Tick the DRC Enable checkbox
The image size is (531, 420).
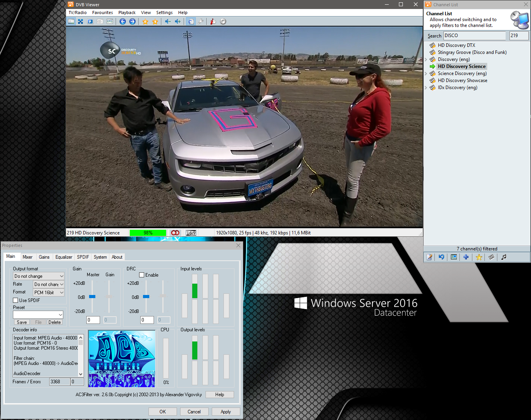pos(142,275)
